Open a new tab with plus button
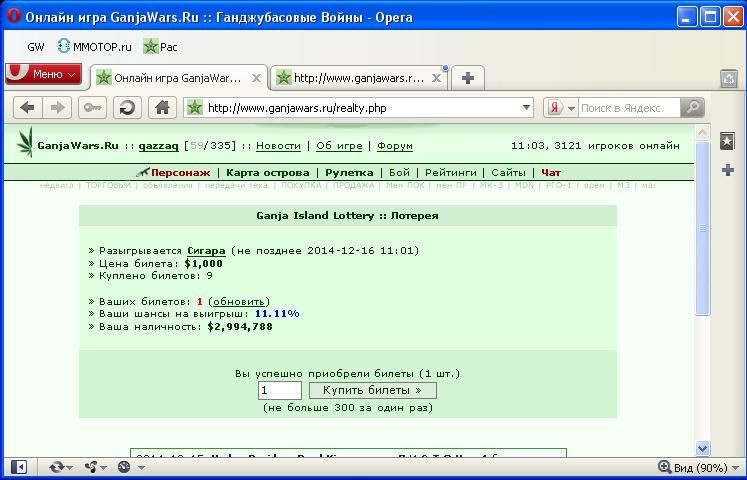747x480 pixels. (x=468, y=78)
